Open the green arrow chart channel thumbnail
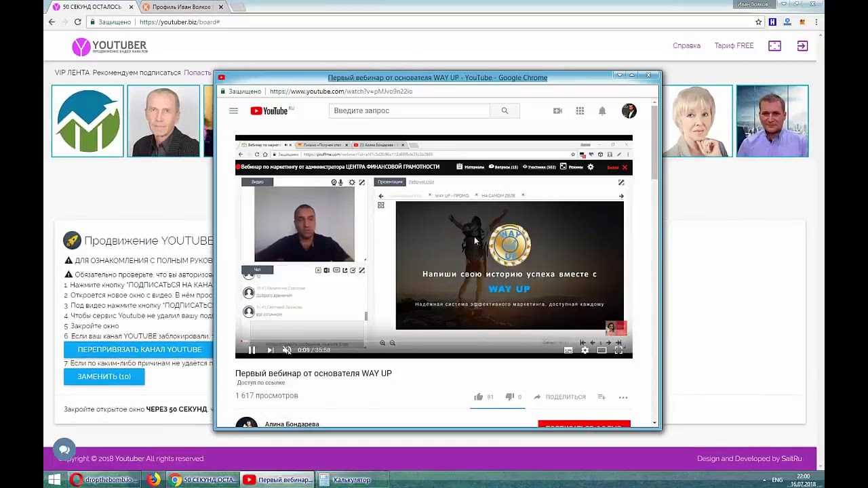Viewport: 868px width, 488px height. point(87,121)
